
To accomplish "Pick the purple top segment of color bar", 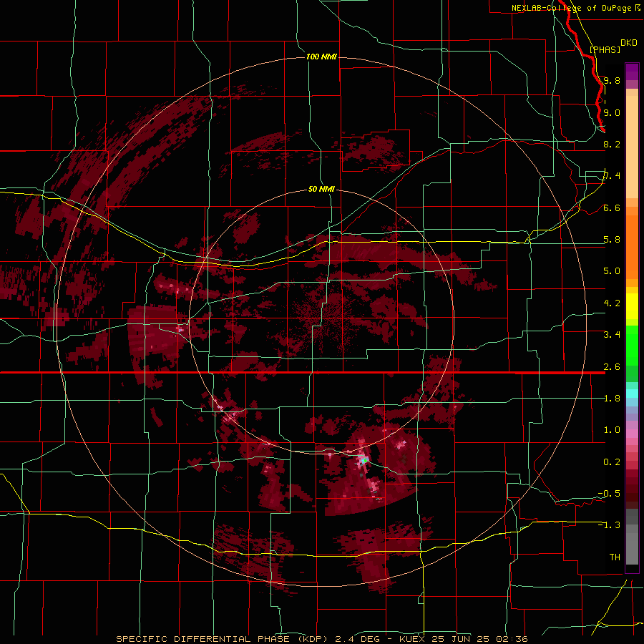I will click(632, 72).
